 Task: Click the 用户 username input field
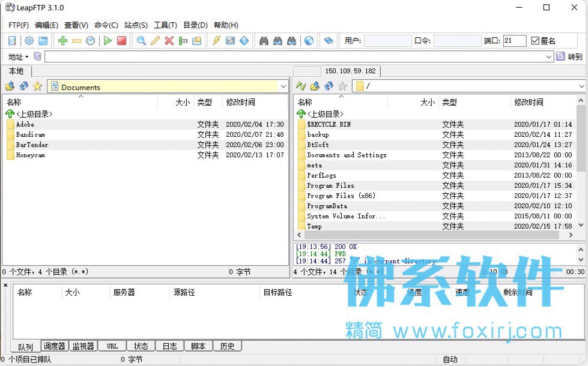(x=388, y=40)
